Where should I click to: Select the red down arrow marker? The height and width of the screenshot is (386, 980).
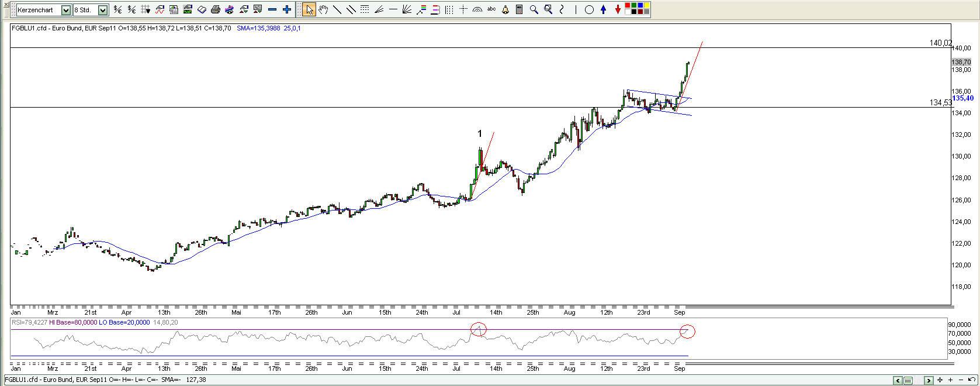(x=617, y=9)
